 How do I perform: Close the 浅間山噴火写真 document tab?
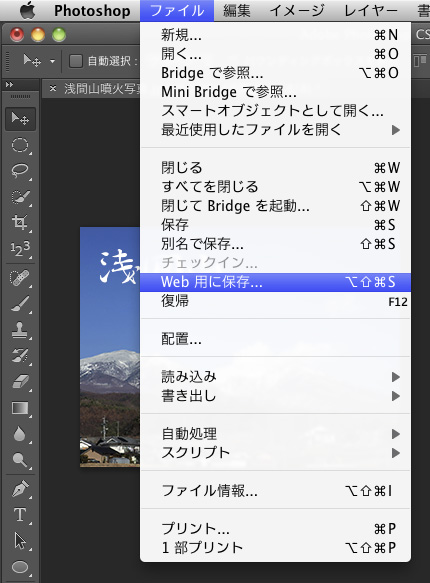click(x=53, y=88)
